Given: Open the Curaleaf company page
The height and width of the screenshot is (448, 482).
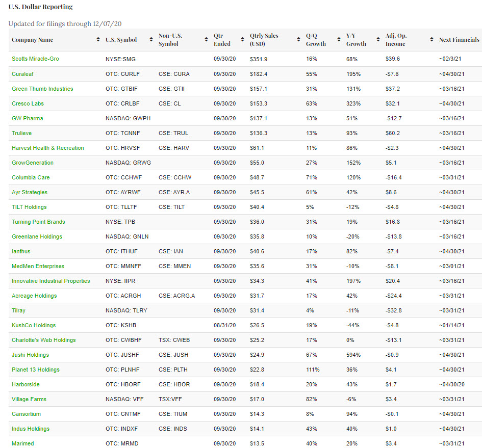Looking at the screenshot, I should click(x=23, y=74).
